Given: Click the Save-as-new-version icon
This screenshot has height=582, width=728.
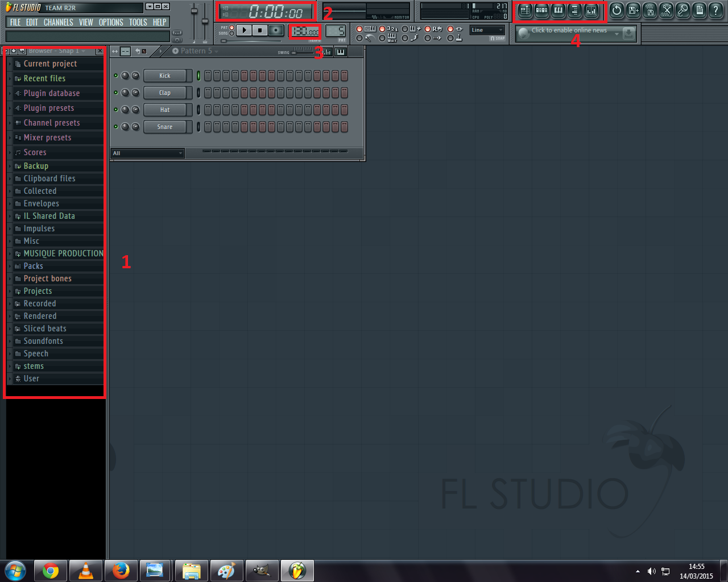Looking at the screenshot, I should pos(633,10).
